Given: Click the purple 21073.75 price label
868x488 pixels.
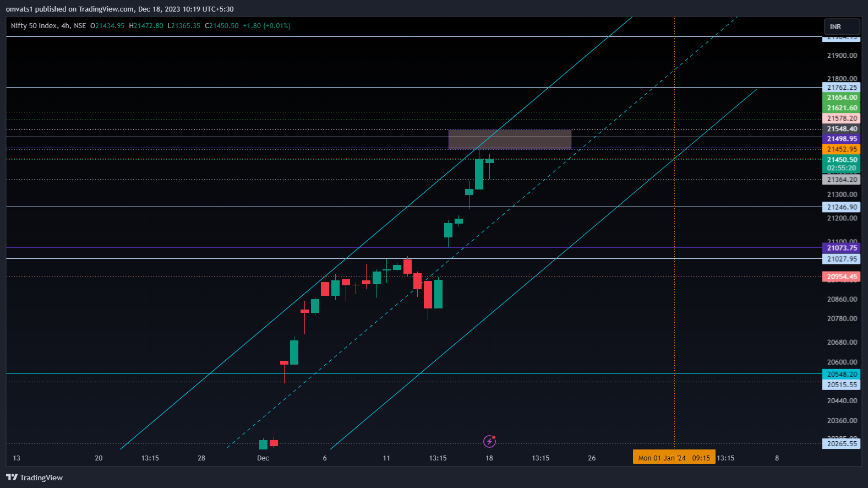Looking at the screenshot, I should (x=842, y=248).
